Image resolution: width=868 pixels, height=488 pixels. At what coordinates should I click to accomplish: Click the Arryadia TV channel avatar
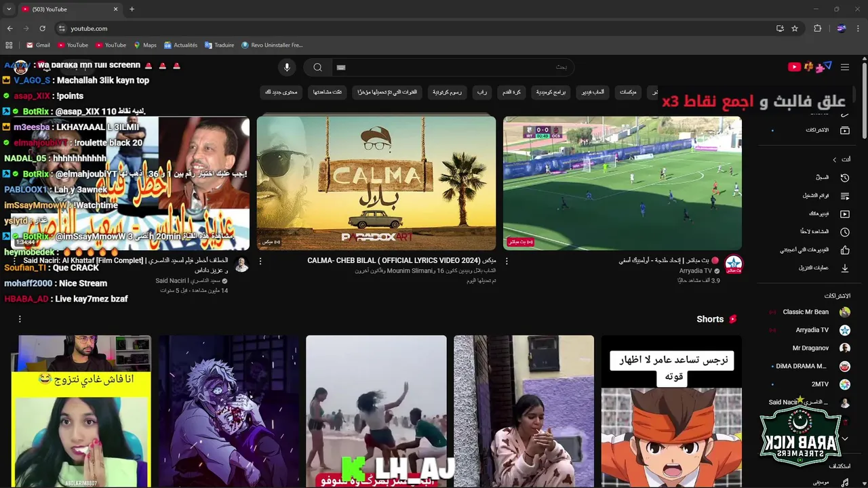pos(734,264)
